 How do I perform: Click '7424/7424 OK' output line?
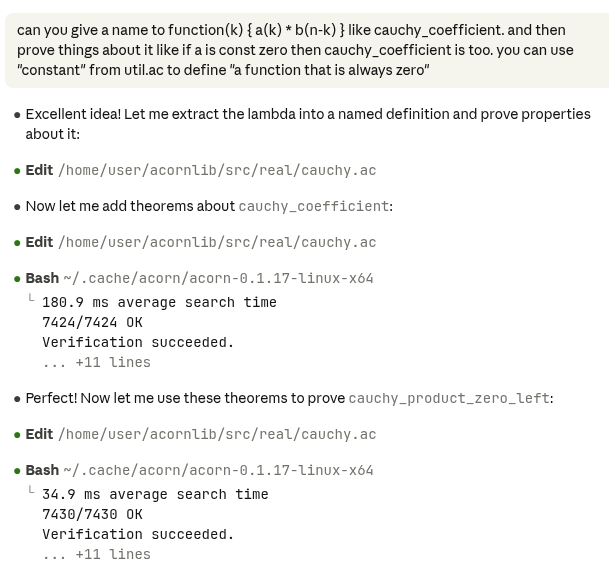tap(92, 322)
